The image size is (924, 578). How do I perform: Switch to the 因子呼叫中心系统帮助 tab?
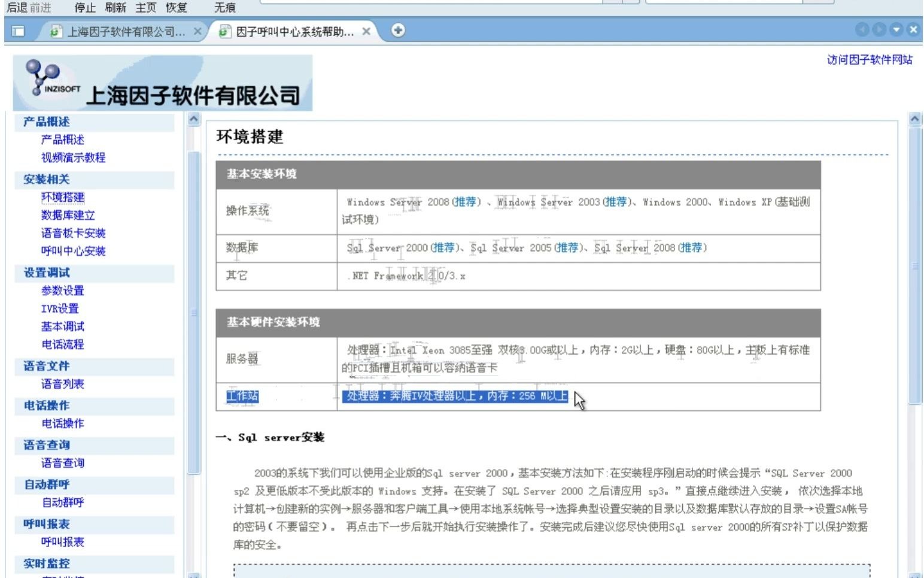point(293,32)
